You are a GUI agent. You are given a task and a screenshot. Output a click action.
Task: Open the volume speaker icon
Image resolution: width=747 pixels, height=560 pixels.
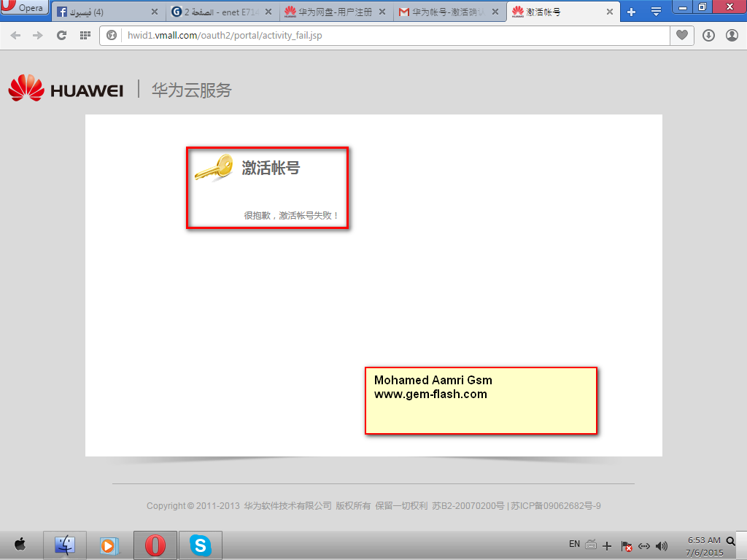pos(661,546)
